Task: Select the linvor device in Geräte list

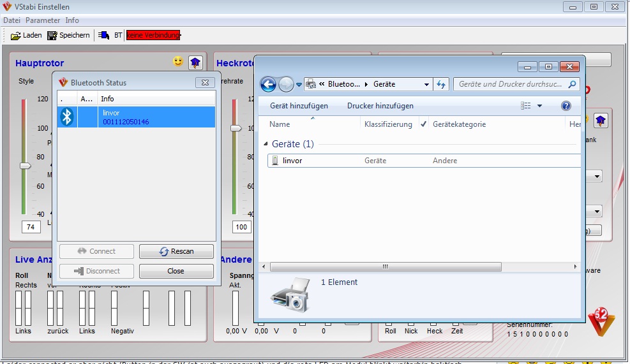Action: click(424, 161)
